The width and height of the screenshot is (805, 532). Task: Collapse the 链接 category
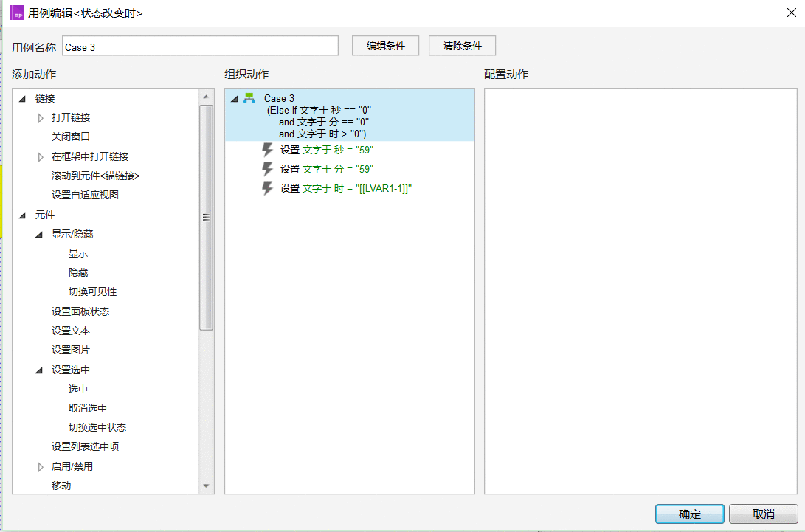point(23,99)
